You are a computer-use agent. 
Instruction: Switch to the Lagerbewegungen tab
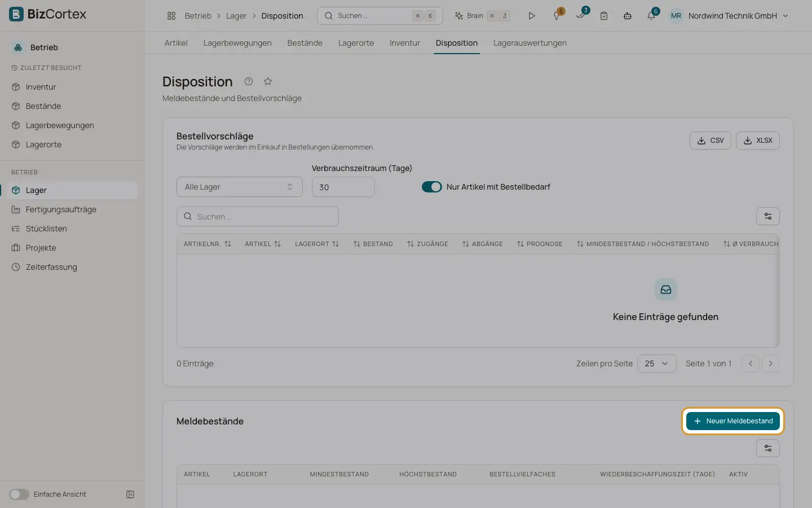[237, 43]
